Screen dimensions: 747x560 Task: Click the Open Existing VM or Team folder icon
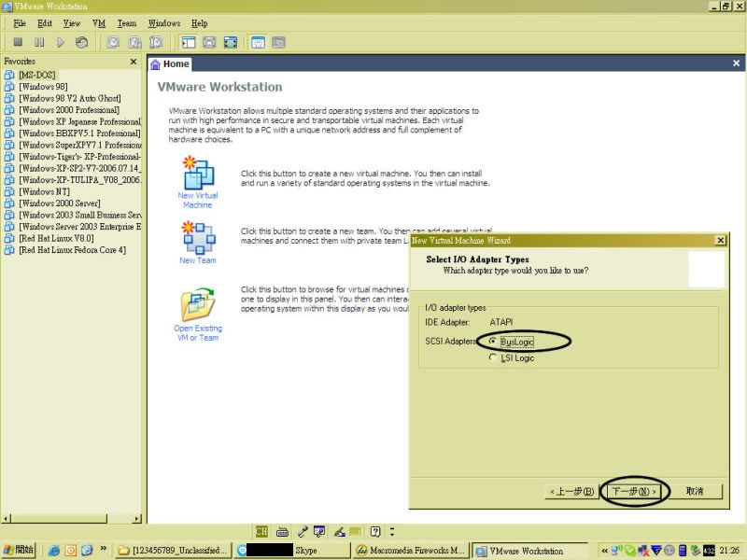tap(198, 304)
